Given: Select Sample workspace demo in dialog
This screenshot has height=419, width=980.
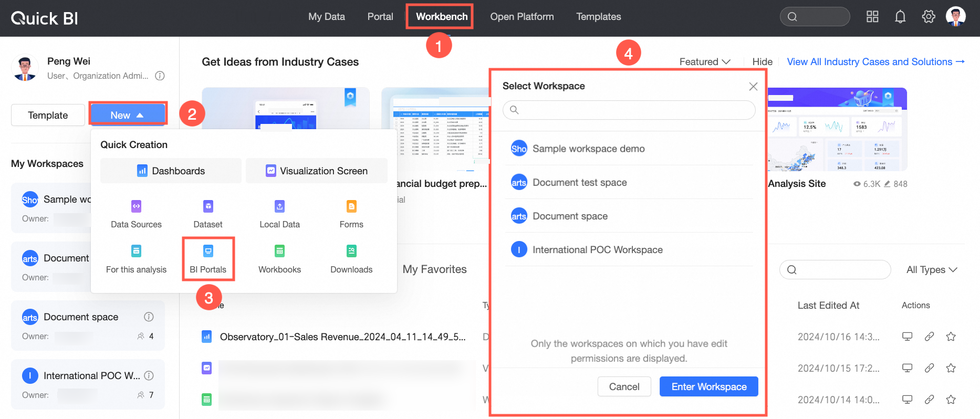Looking at the screenshot, I should 629,149.
